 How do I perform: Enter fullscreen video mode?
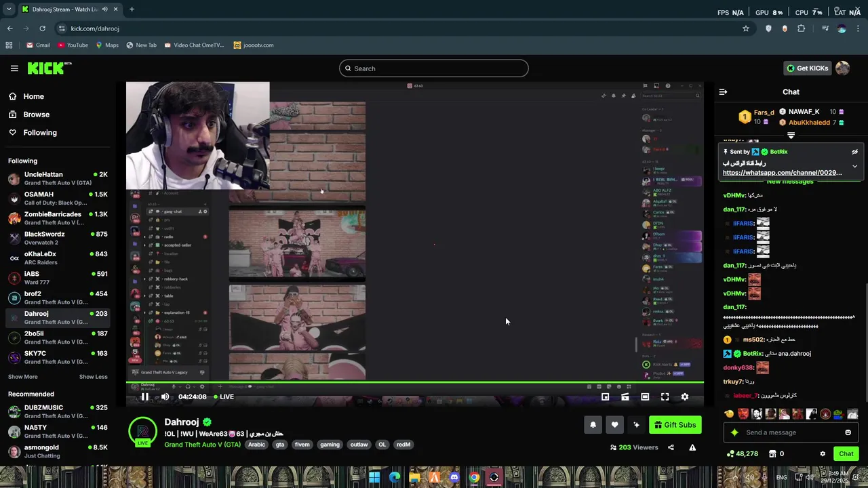(665, 396)
